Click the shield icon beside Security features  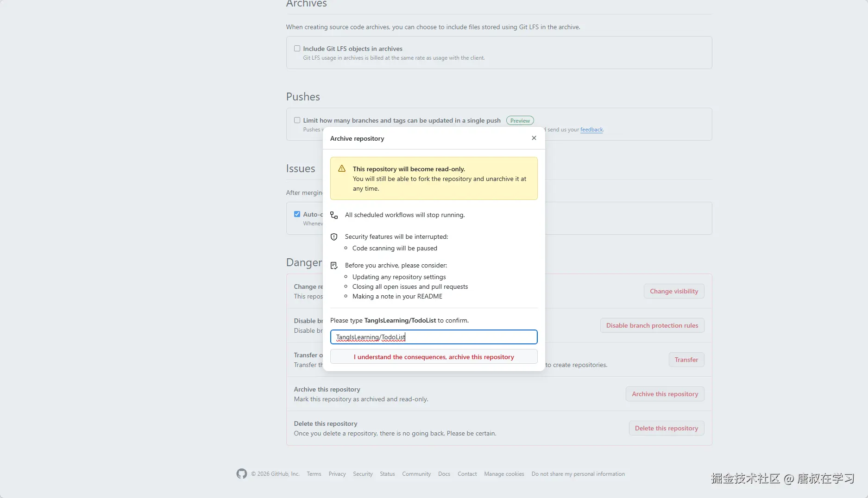point(334,237)
